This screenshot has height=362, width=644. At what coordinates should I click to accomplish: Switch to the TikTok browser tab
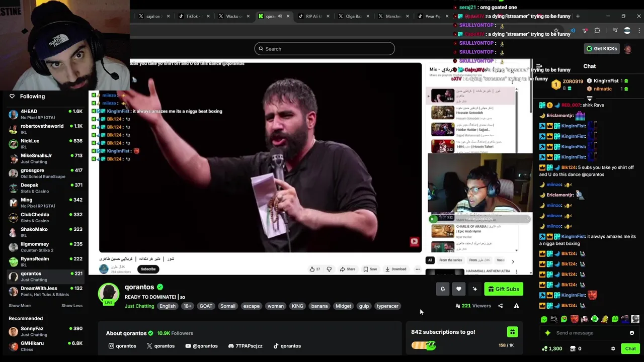[x=194, y=16]
